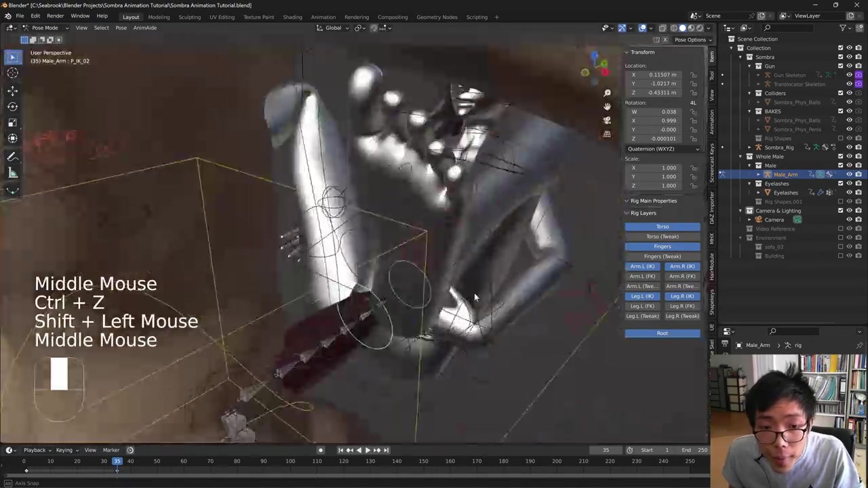The height and width of the screenshot is (488, 868).
Task: Activate the 3D Cursor tool
Action: [x=12, y=73]
